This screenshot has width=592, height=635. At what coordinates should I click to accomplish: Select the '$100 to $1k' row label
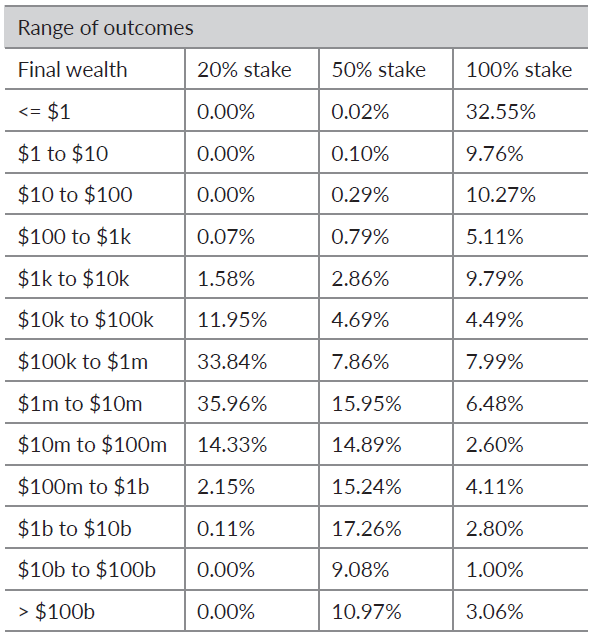pos(75,237)
